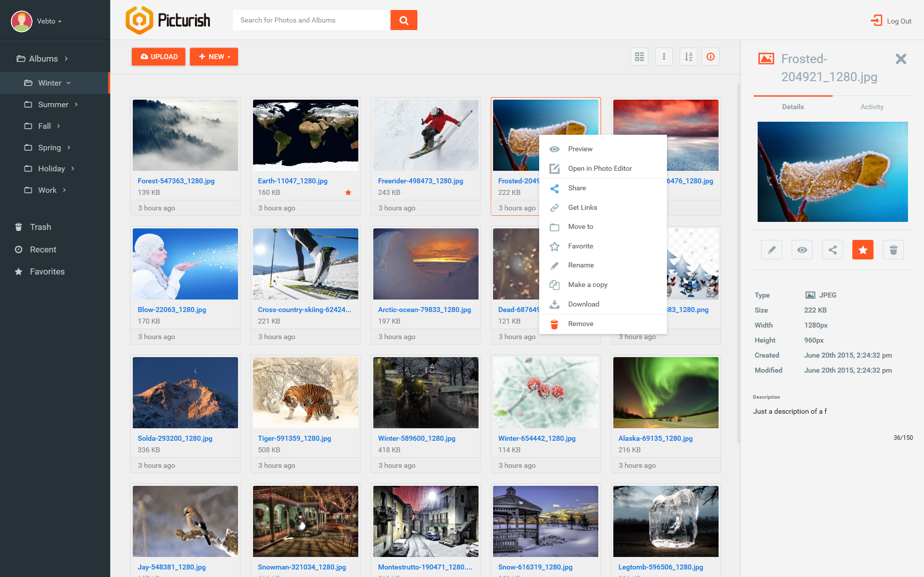Open Forest-547363_1280.jpg file link
924x577 pixels.
tap(176, 181)
